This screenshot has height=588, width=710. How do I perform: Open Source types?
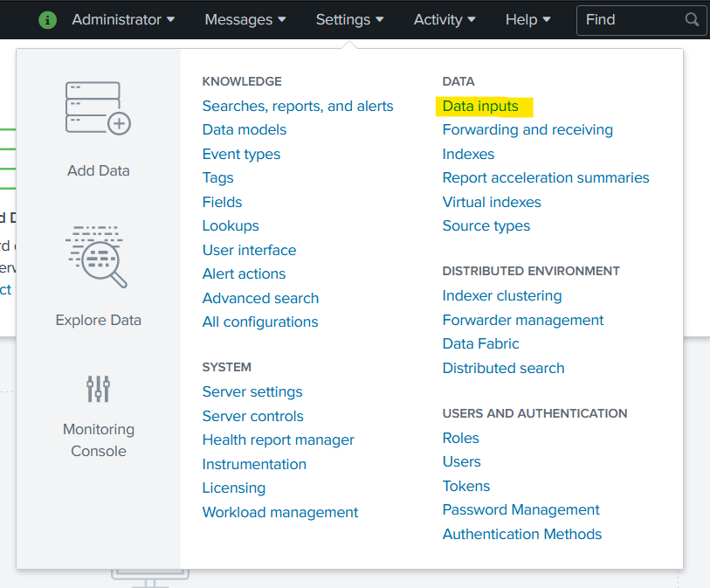click(486, 226)
